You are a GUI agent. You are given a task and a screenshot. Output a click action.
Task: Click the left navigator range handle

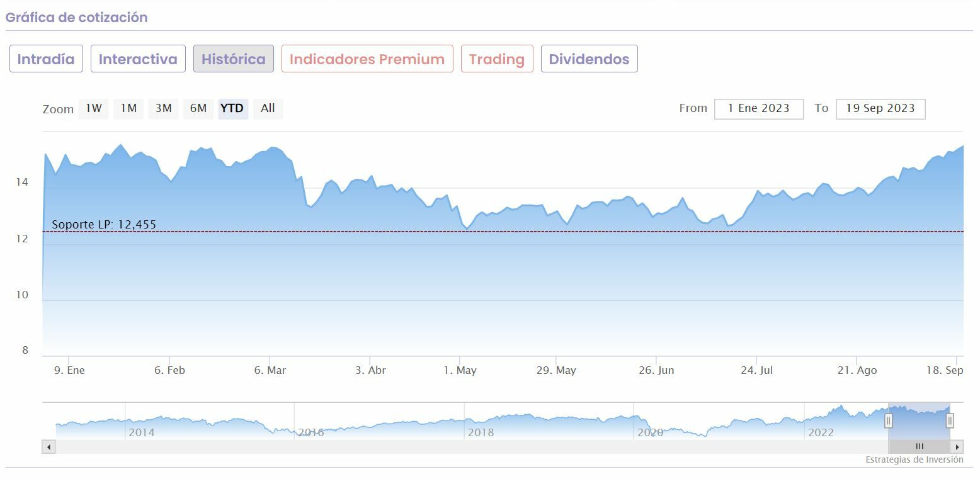(888, 420)
